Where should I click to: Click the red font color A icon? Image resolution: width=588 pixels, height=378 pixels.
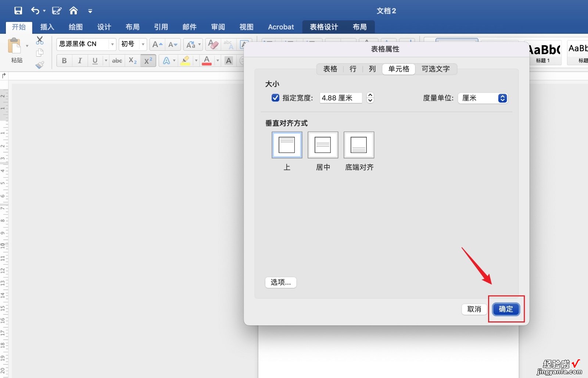click(207, 61)
